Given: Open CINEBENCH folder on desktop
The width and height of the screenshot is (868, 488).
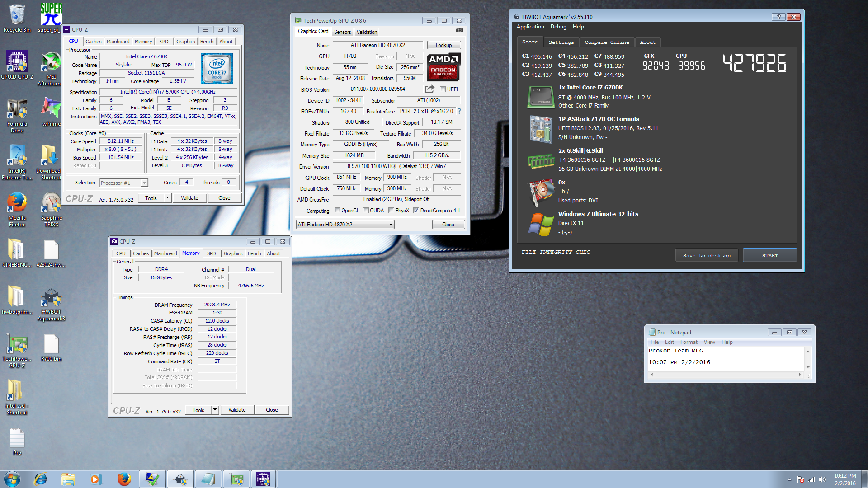Looking at the screenshot, I should [17, 253].
